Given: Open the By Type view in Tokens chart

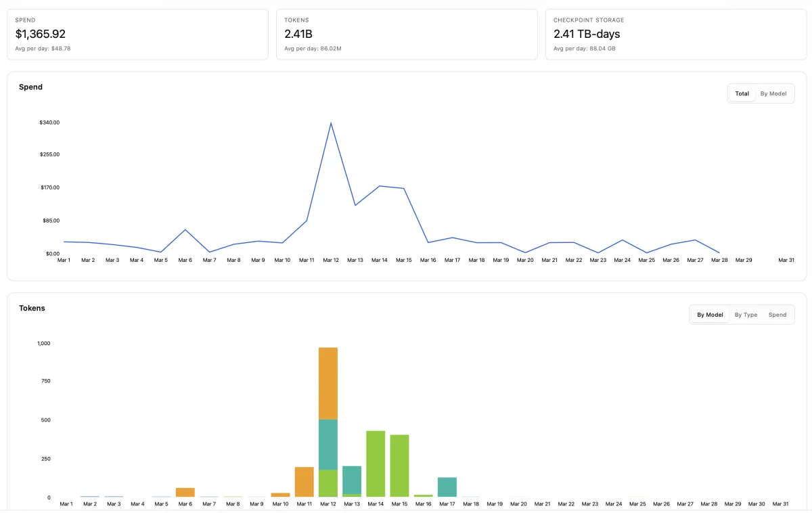Looking at the screenshot, I should point(746,315).
